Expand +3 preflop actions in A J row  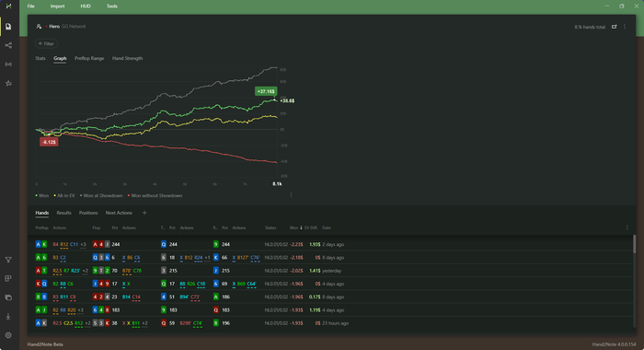tap(81, 310)
